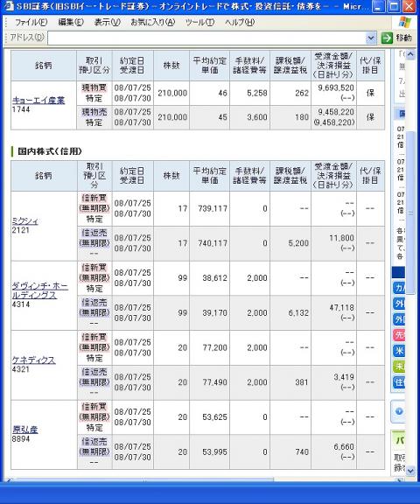Click the vertical scrollbar up arrow
This screenshot has height=504, width=420.
[410, 54]
